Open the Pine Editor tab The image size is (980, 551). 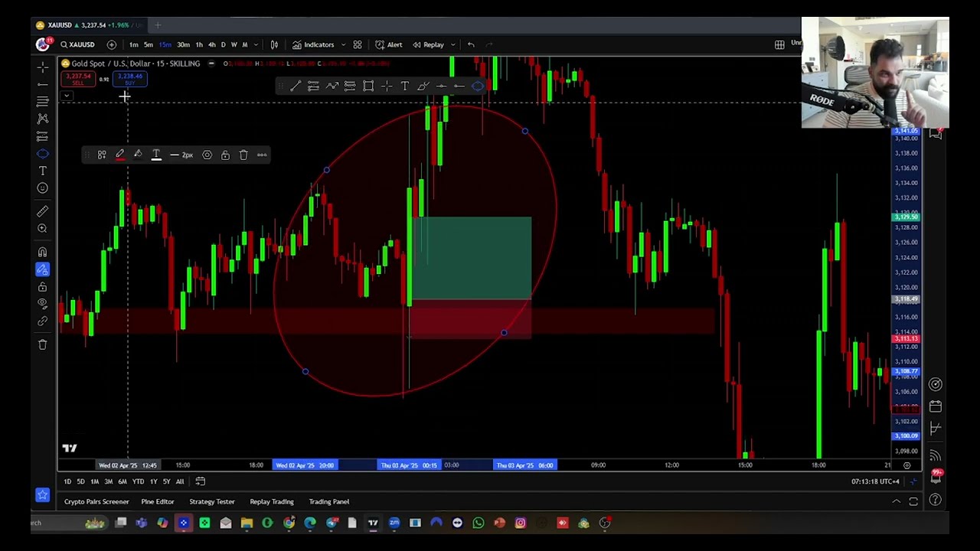pyautogui.click(x=158, y=501)
